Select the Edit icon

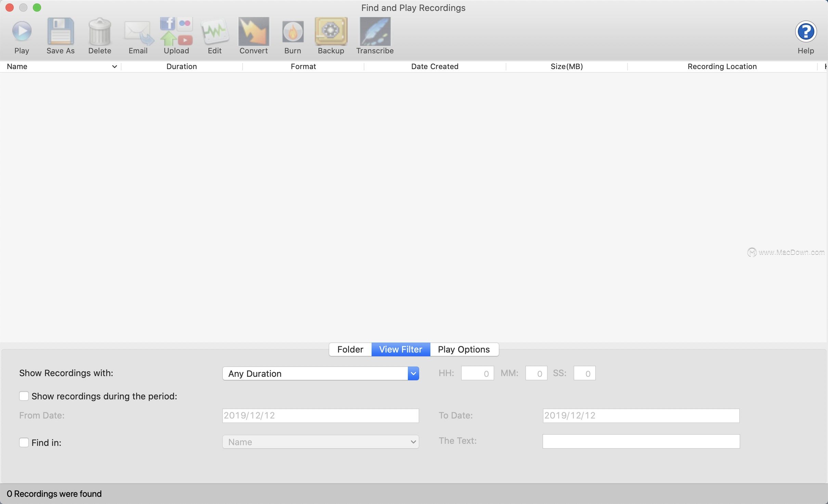point(214,31)
